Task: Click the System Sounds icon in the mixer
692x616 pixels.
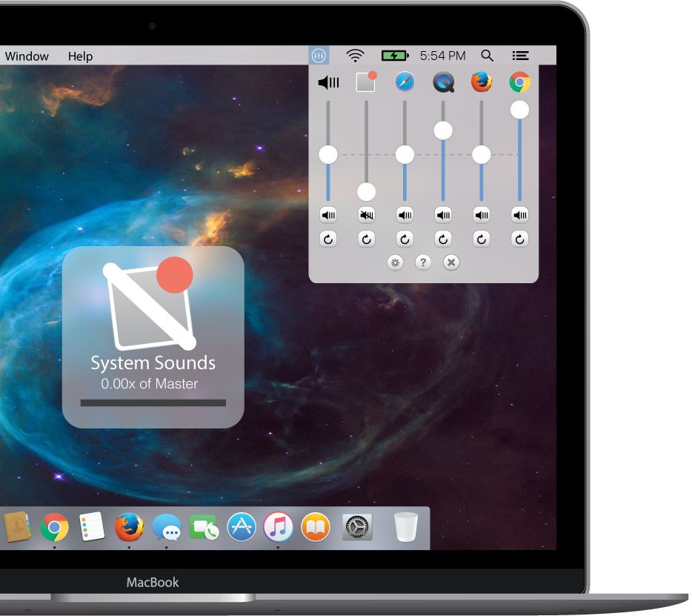Action: pyautogui.click(x=365, y=82)
